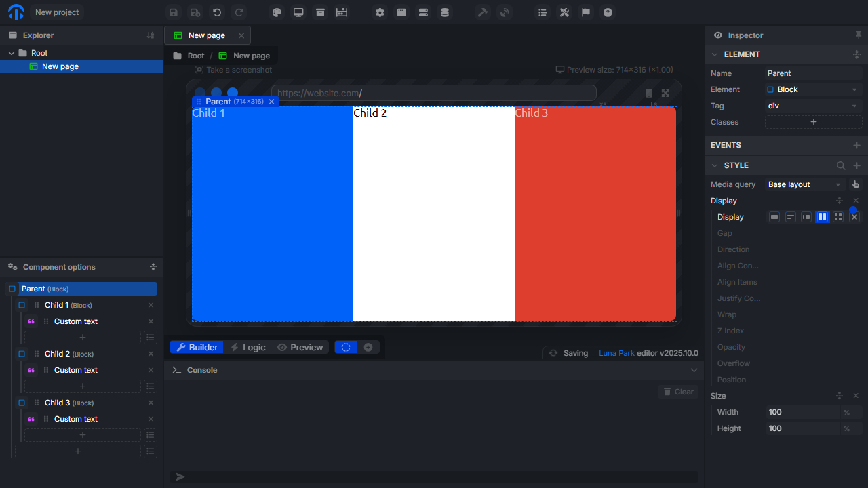Open project settings via the gear icon
The image size is (868, 488).
point(380,12)
